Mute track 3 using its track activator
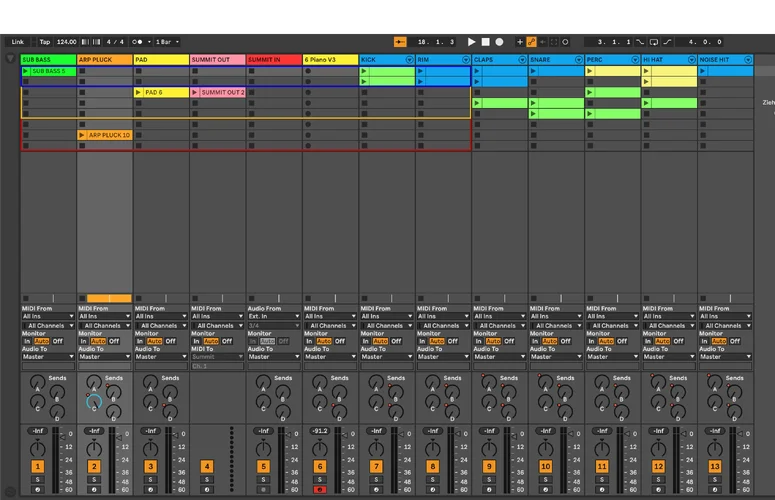Image resolution: width=775 pixels, height=500 pixels. tap(150, 466)
